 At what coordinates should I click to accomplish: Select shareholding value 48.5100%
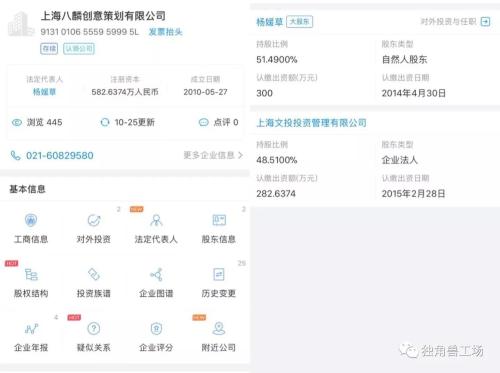pyautogui.click(x=277, y=160)
